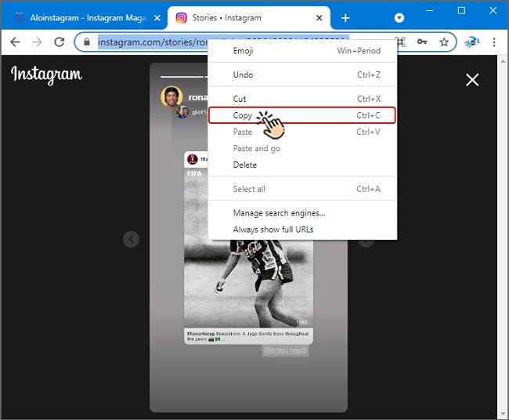Viewport: 509px width, 420px height.
Task: Click the address bar URL text
Action: coord(153,42)
